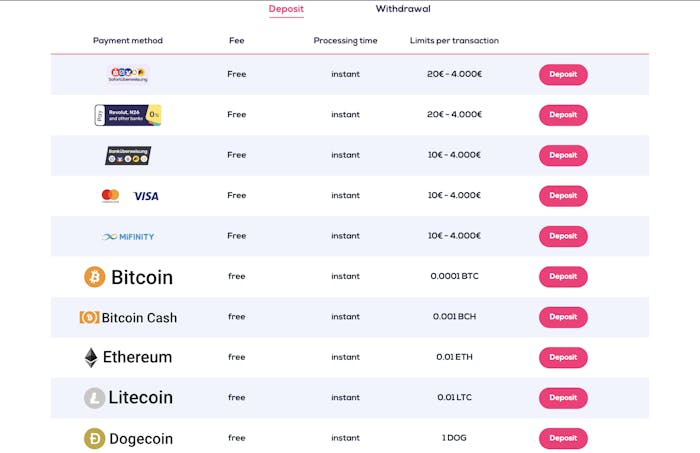Click the Bitcoin Cash logo icon
This screenshot has height=453, width=700.
pyautogui.click(x=90, y=317)
